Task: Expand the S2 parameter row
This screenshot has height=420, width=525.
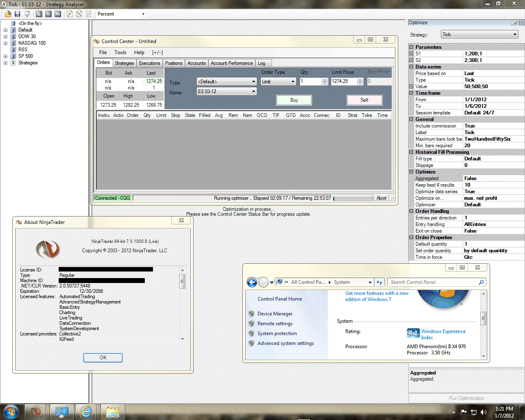Action: click(411, 60)
